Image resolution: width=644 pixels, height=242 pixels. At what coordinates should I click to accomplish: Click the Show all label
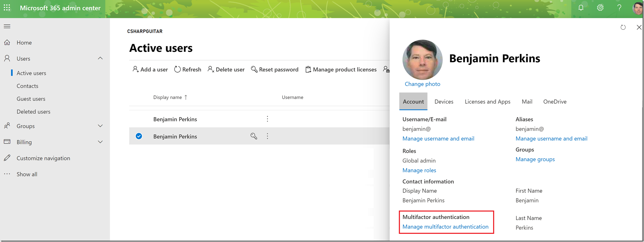point(27,174)
